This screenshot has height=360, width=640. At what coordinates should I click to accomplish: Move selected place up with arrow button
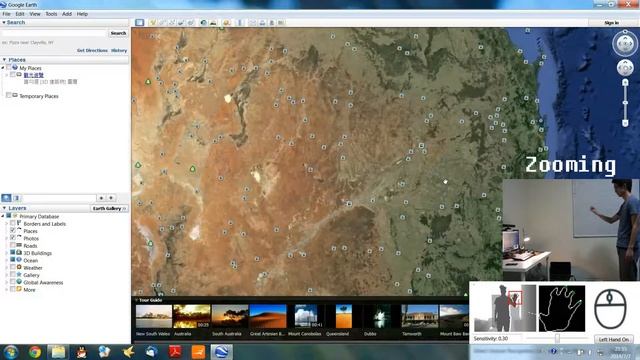coord(101,198)
